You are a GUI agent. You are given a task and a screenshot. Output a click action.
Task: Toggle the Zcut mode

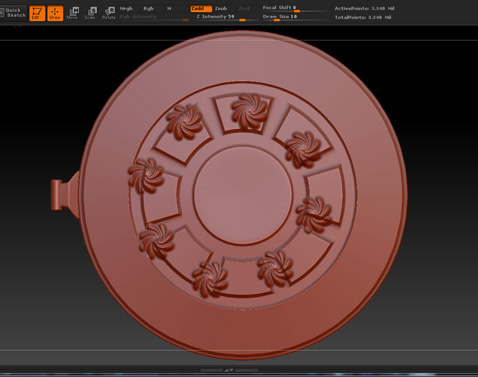(x=244, y=9)
